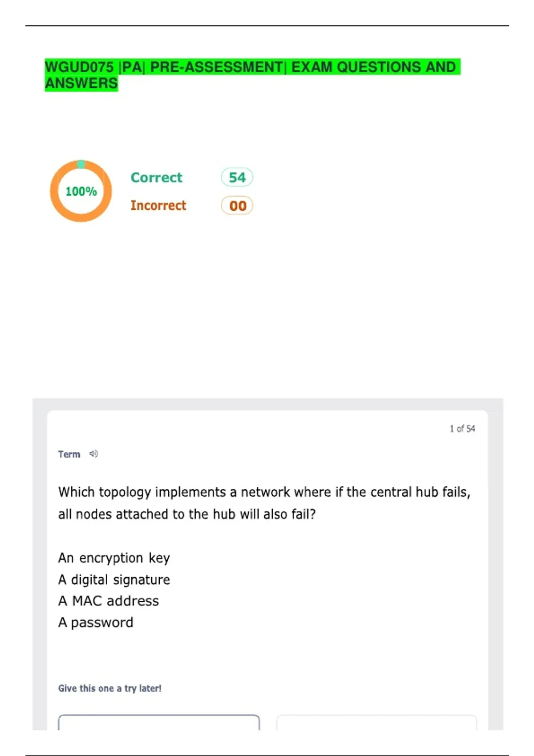Select the right answer box at bottom
Viewport: 534px width, 756px height.
tap(376, 722)
